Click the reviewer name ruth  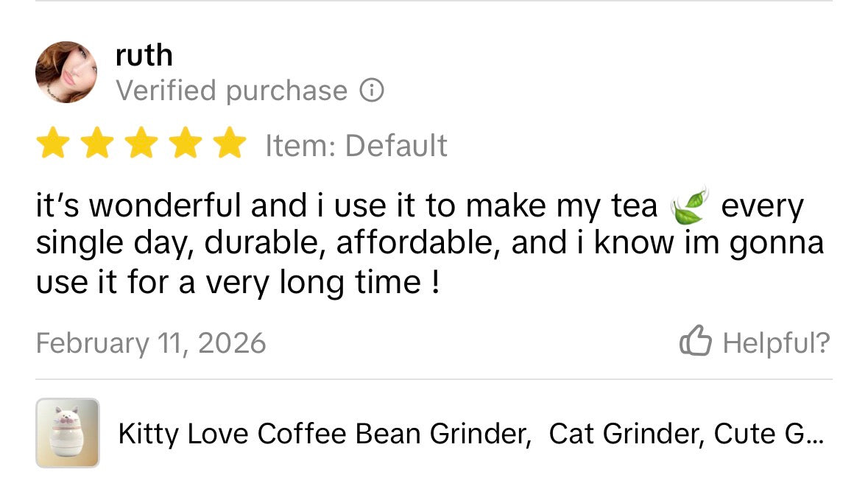click(x=144, y=55)
